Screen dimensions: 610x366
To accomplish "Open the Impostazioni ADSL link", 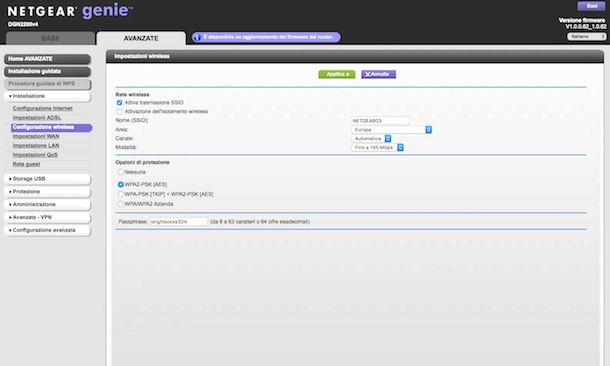I will pyautogui.click(x=37, y=118).
